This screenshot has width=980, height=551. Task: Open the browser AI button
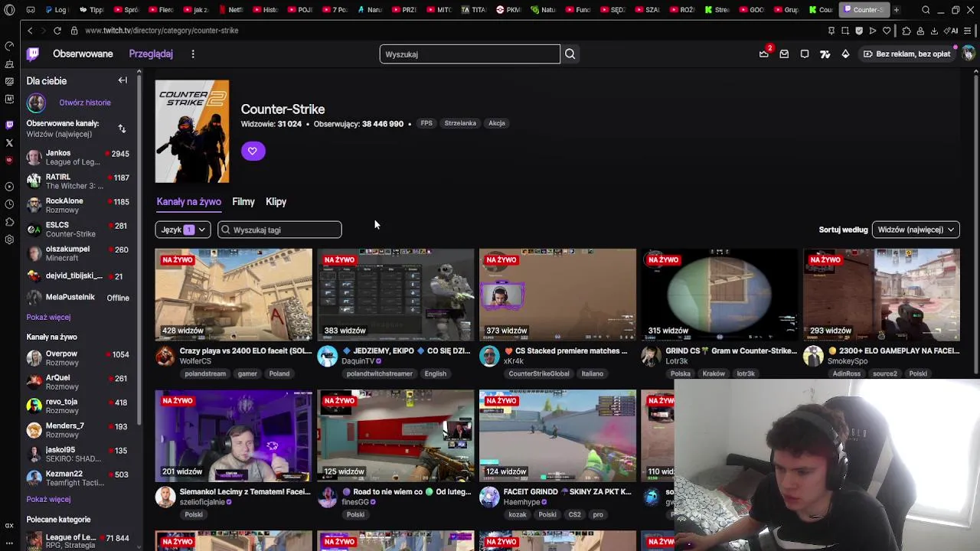(952, 31)
